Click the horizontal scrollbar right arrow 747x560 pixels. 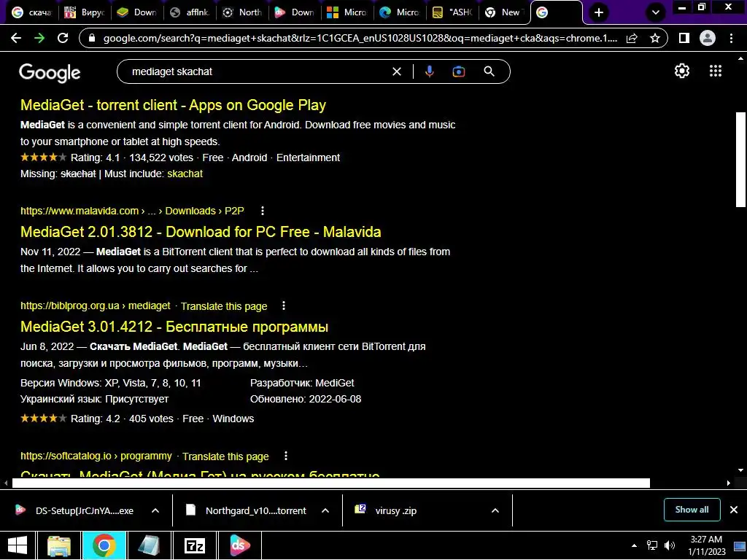point(729,483)
